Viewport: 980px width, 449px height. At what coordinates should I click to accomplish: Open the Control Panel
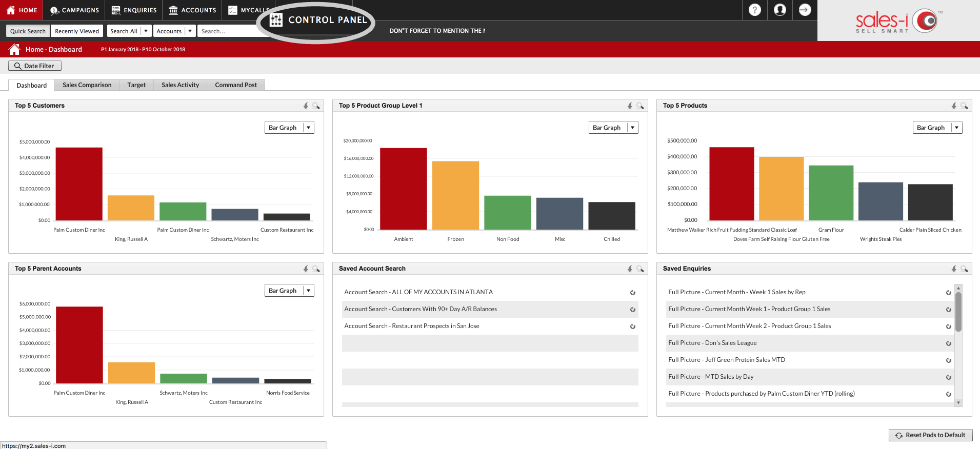(318, 21)
